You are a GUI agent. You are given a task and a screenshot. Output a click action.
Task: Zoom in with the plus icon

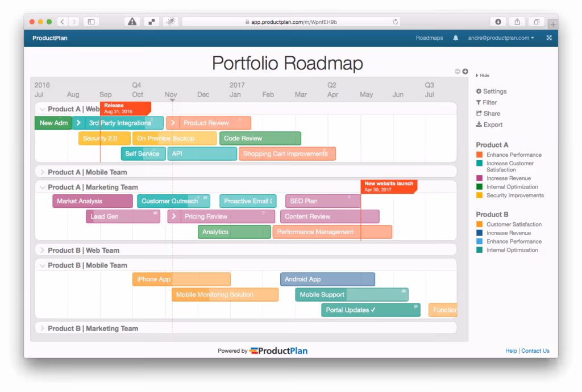click(465, 71)
